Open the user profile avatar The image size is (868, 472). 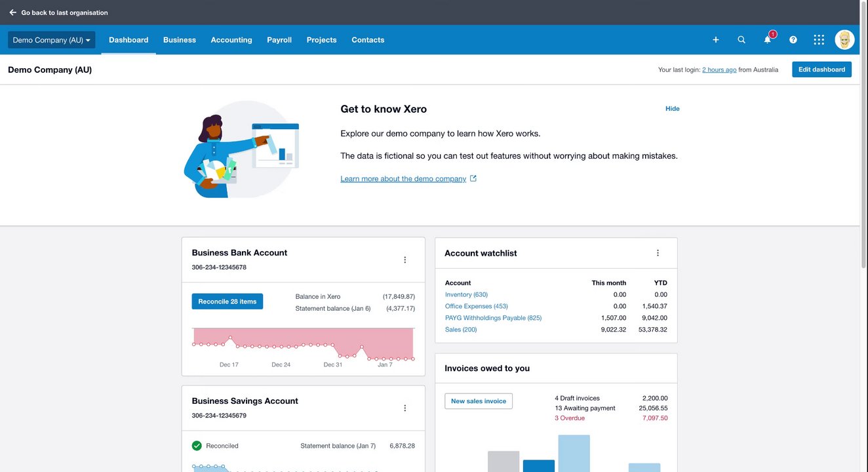[844, 40]
